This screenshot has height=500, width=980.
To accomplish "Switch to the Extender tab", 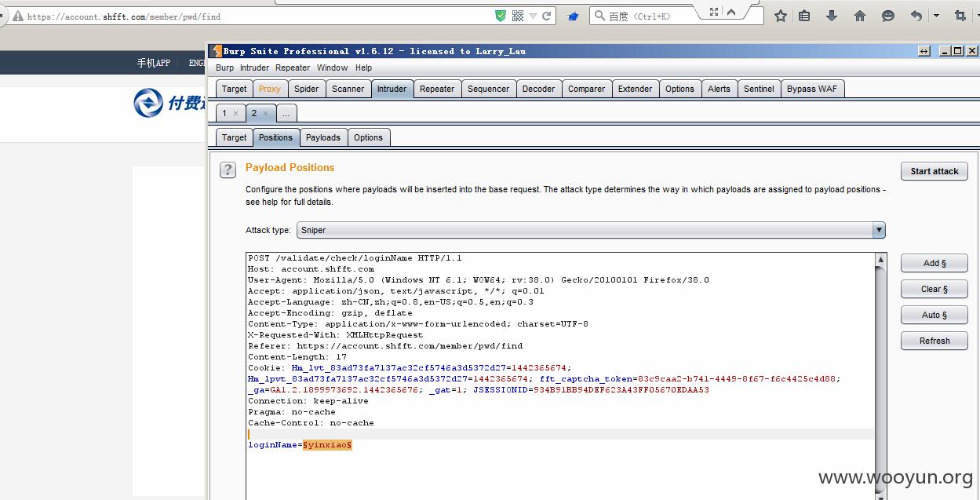I will pos(635,89).
